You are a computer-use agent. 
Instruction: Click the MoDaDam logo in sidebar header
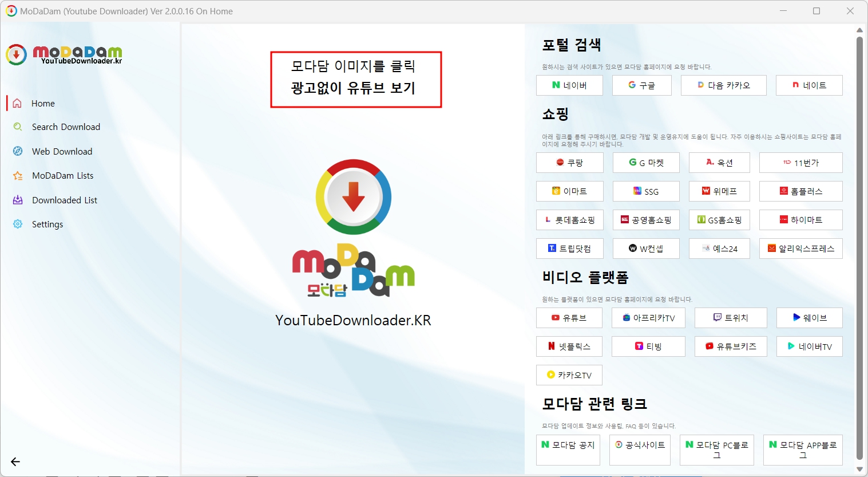(64, 54)
